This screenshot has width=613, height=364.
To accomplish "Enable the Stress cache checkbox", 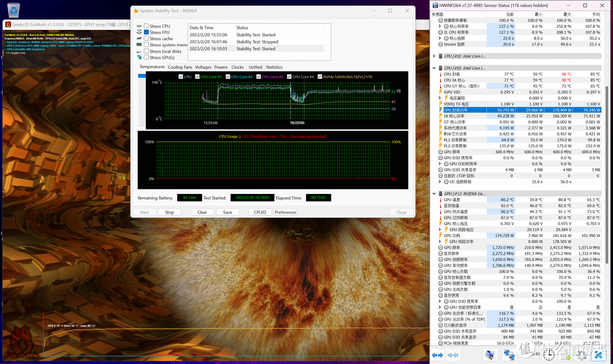I will click(x=146, y=39).
